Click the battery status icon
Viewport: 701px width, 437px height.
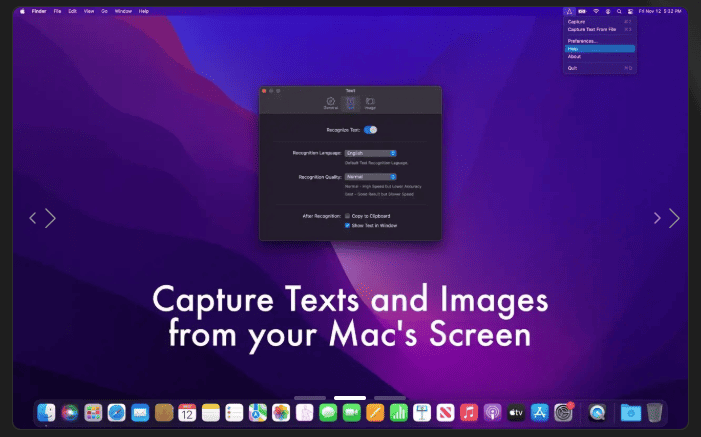click(582, 11)
